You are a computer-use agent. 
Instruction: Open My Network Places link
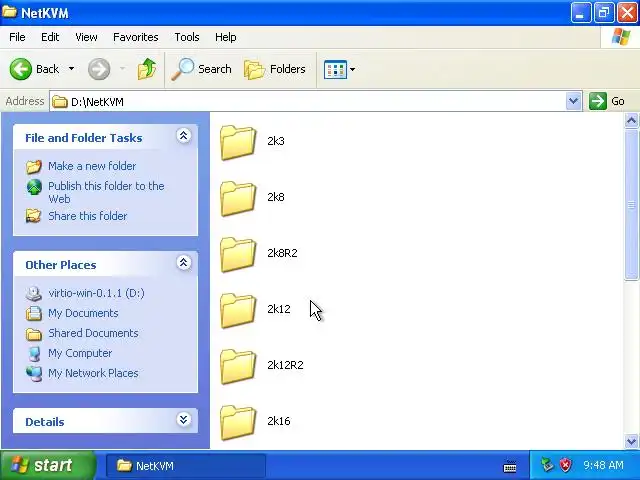(x=93, y=373)
